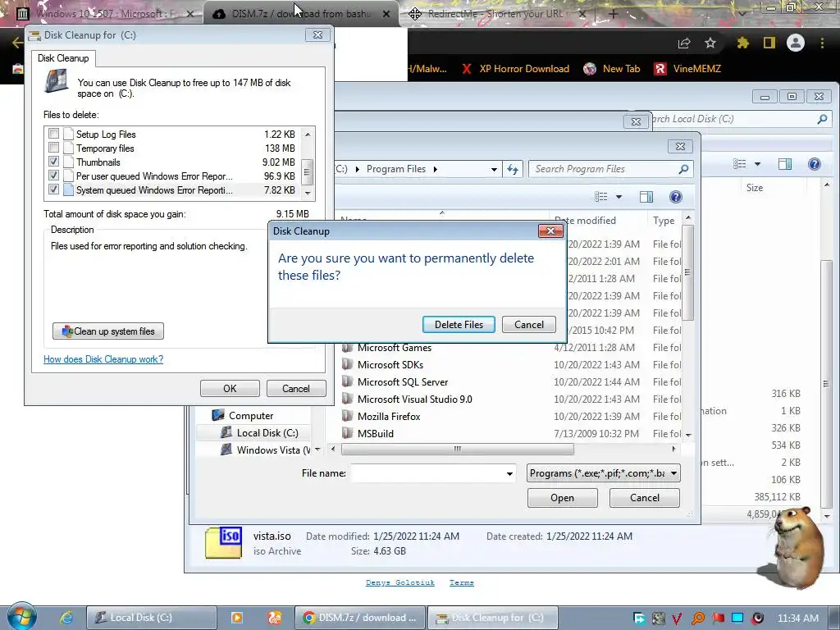Open a new browser tab with plus

[614, 14]
